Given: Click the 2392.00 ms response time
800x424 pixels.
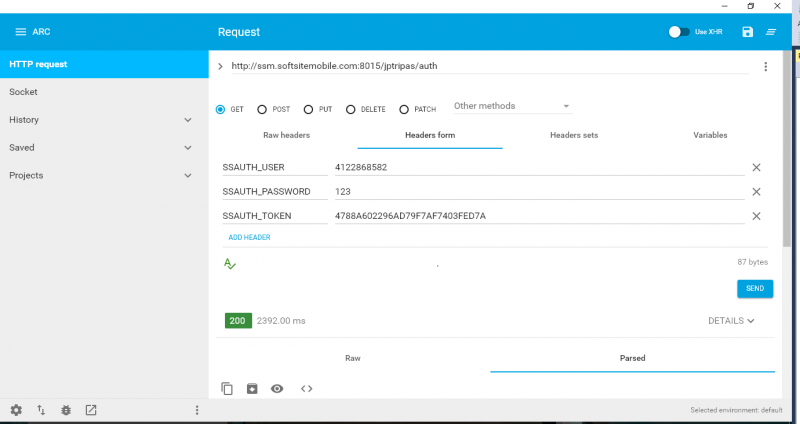Looking at the screenshot, I should pos(281,321).
